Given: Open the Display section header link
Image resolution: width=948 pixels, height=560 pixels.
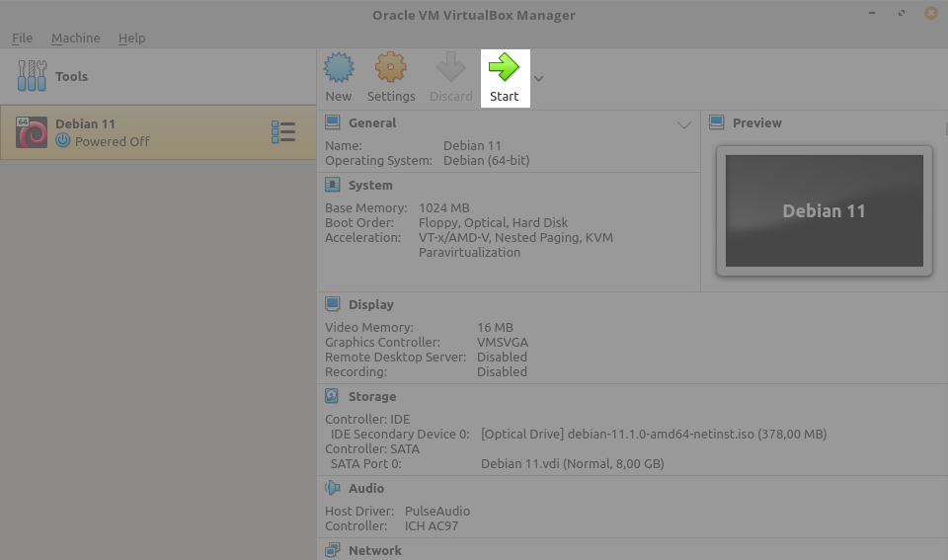Looking at the screenshot, I should [x=370, y=304].
